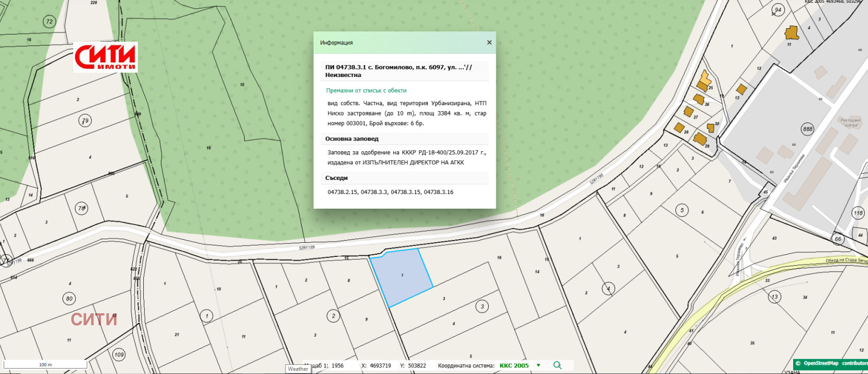Click the circled district marker 888

coord(807,129)
